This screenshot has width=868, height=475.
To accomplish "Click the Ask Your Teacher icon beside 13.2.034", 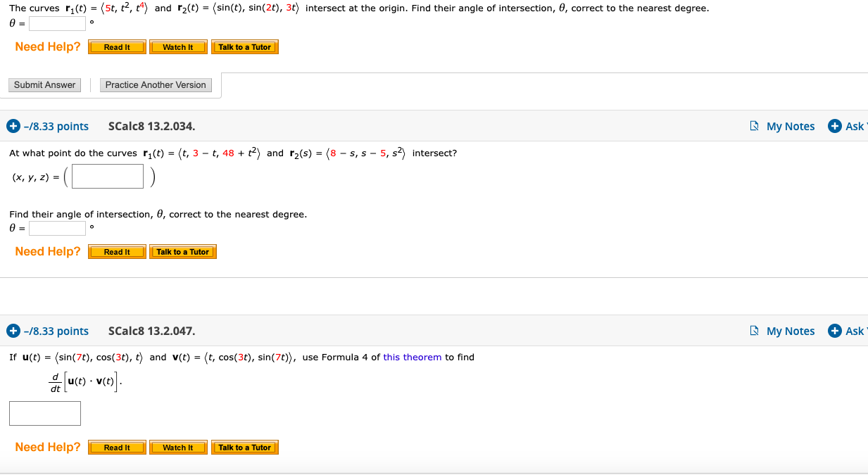I will pyautogui.click(x=836, y=126).
